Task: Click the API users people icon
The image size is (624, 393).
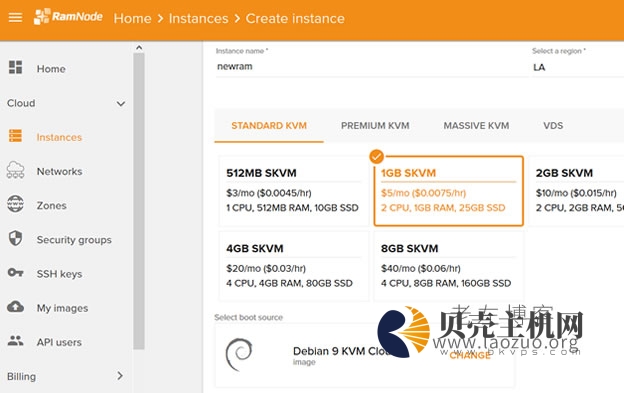Action: click(x=16, y=341)
